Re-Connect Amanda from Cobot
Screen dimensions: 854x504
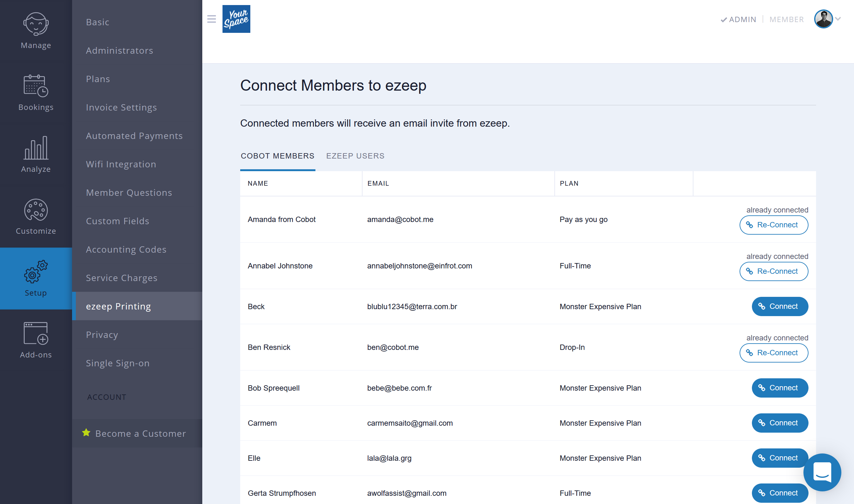click(773, 225)
